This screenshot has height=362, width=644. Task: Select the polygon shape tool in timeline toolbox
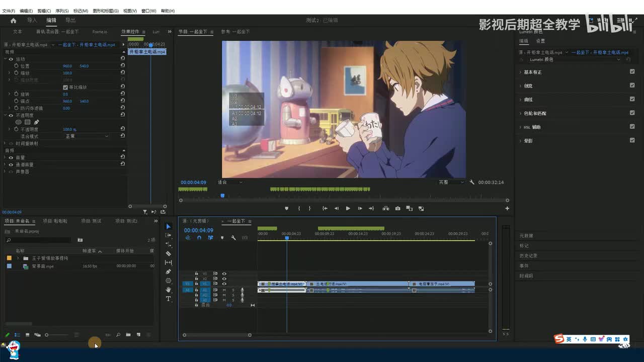(169, 281)
